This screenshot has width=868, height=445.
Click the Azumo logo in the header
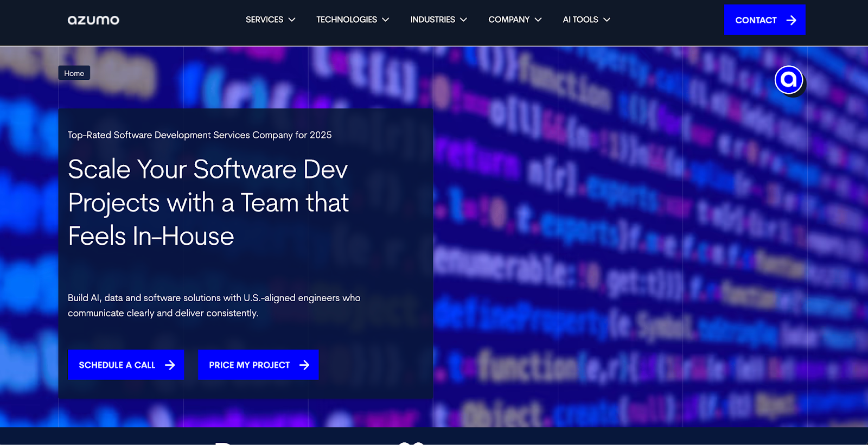93,20
